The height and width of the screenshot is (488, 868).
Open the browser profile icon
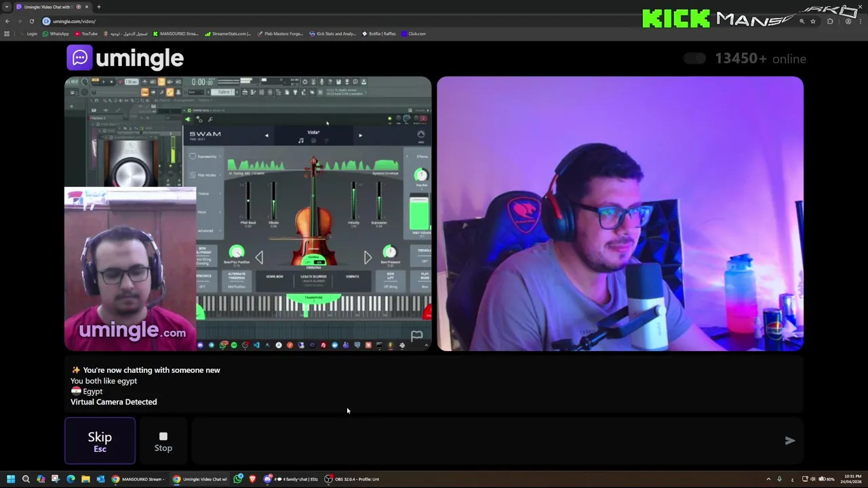click(x=848, y=21)
